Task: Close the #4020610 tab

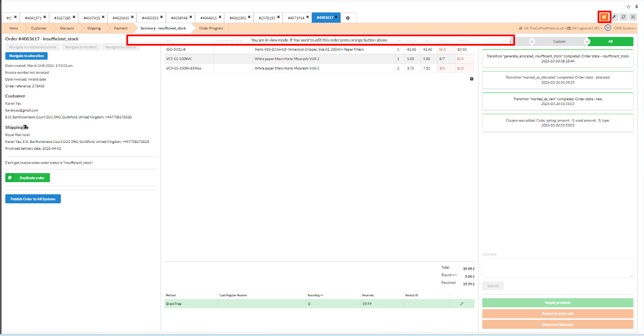Action: [x=132, y=17]
